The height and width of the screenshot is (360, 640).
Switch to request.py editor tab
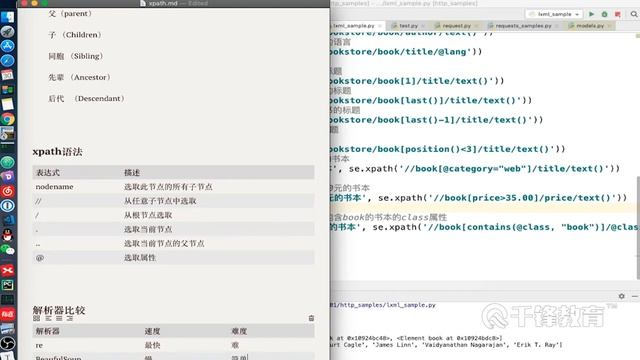(x=456, y=26)
